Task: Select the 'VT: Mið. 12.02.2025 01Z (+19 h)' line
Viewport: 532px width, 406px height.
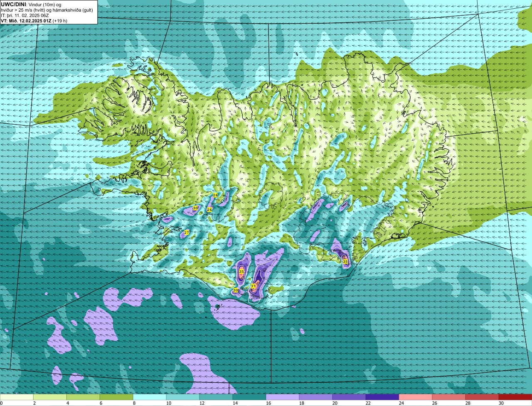Action: click(x=34, y=21)
